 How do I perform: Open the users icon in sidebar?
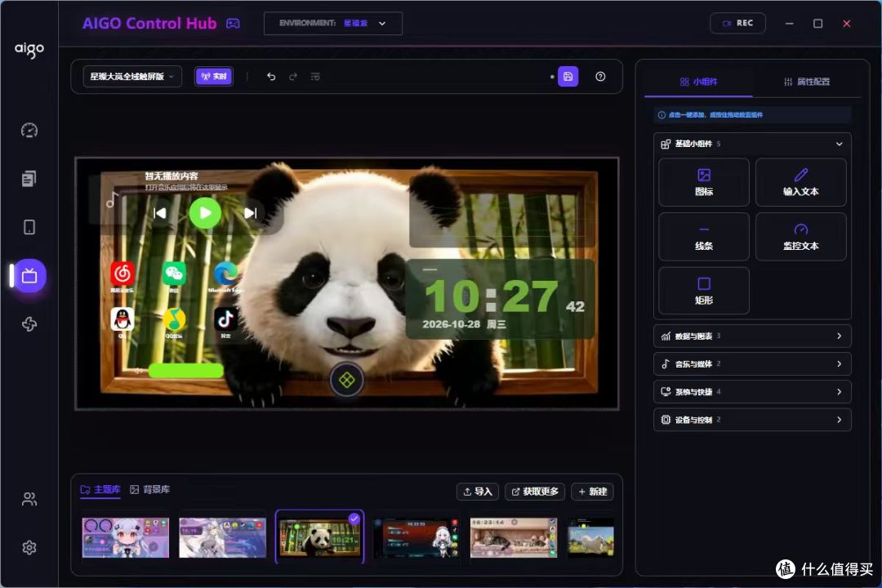(29, 499)
